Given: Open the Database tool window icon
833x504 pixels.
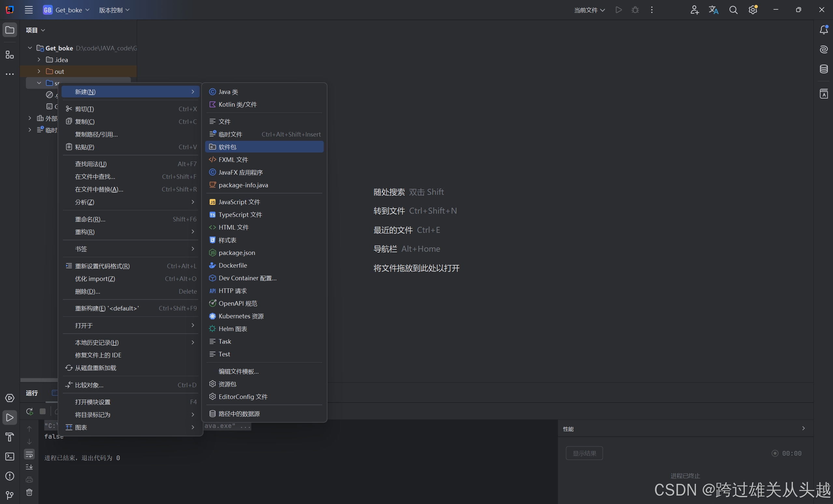Looking at the screenshot, I should [x=824, y=69].
